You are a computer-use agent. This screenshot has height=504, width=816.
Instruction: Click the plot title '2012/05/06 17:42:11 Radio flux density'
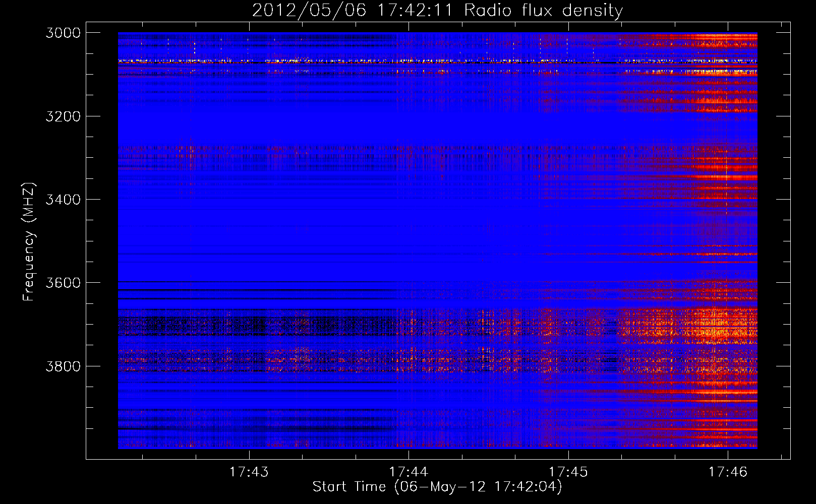(437, 11)
